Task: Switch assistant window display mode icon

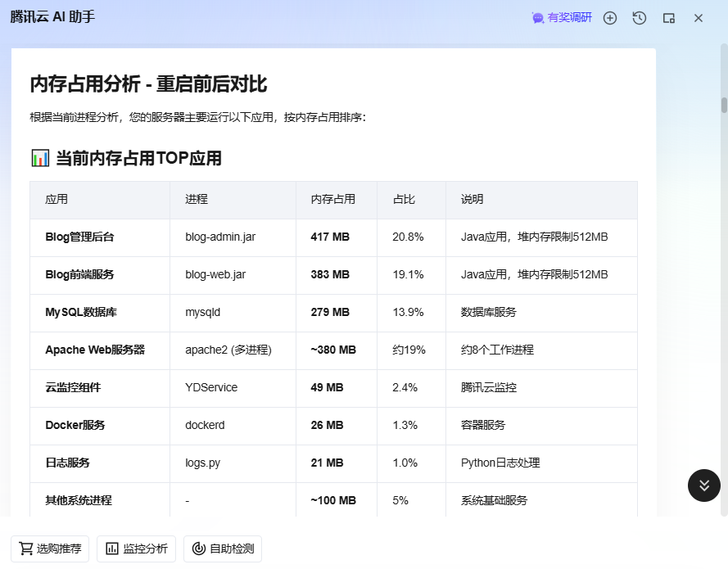Action: pyautogui.click(x=669, y=18)
